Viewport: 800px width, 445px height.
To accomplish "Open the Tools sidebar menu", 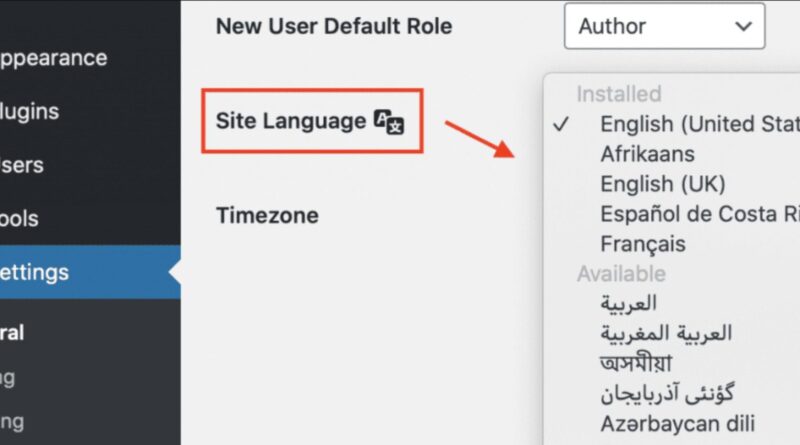I will tap(20, 218).
